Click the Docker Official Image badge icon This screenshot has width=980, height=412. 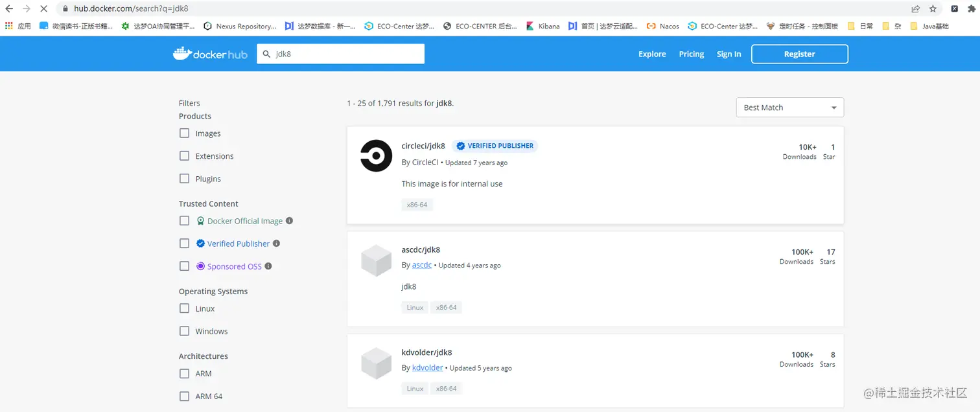tap(201, 221)
